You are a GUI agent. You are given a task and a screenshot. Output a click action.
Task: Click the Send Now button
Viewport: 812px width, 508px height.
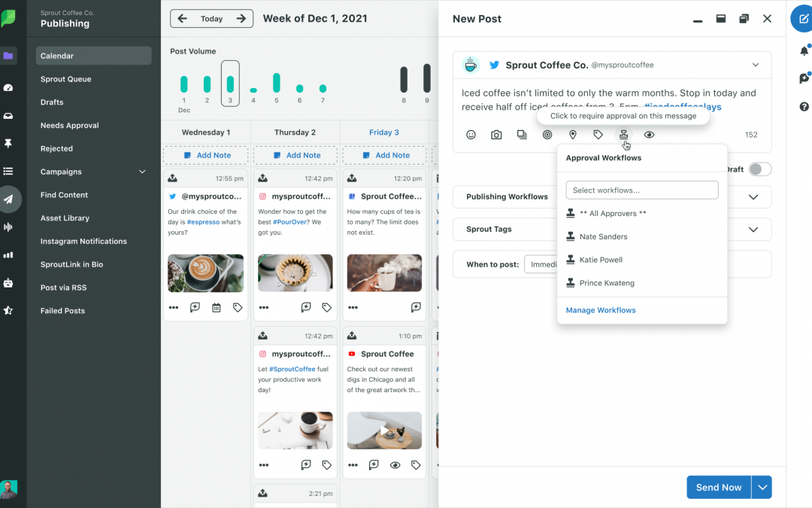[x=719, y=487]
